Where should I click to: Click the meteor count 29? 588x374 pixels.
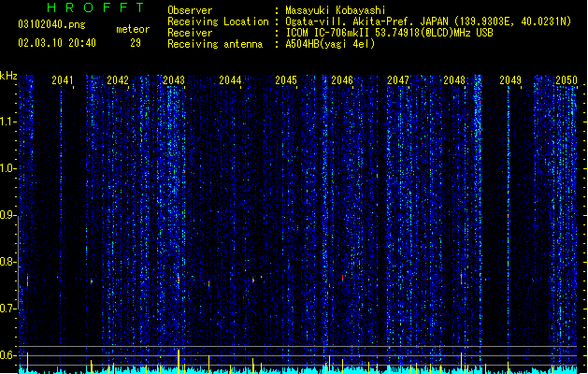(x=136, y=43)
